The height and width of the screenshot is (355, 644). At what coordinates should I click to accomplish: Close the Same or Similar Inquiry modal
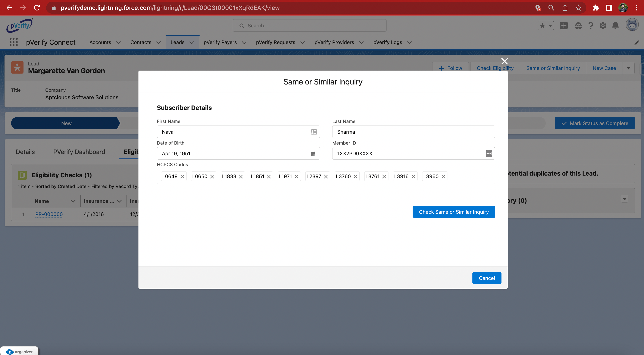point(504,61)
